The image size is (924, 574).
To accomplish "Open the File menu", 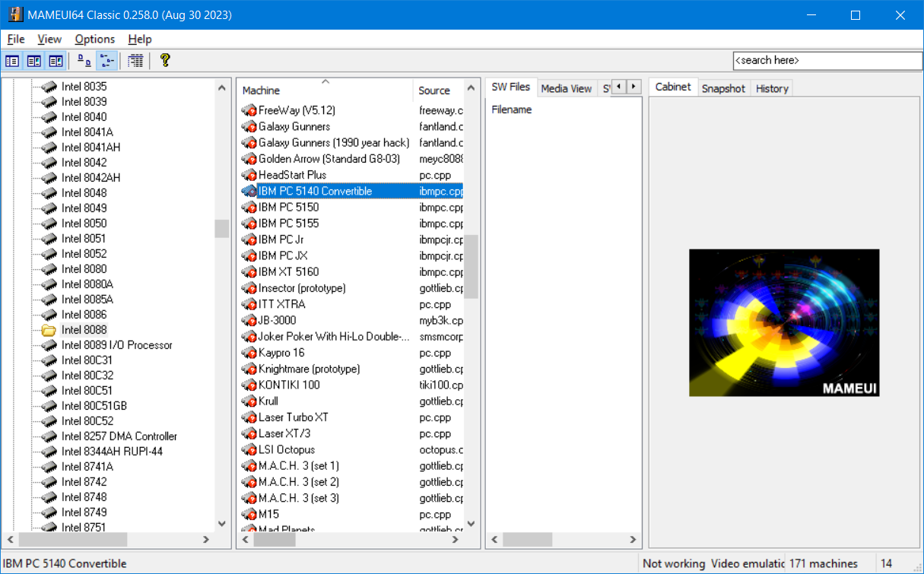I will tap(16, 39).
